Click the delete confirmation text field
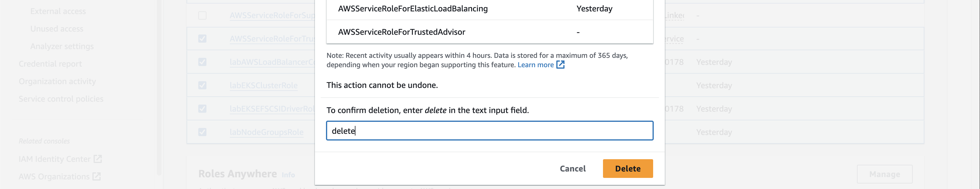980x189 pixels. [x=490, y=131]
